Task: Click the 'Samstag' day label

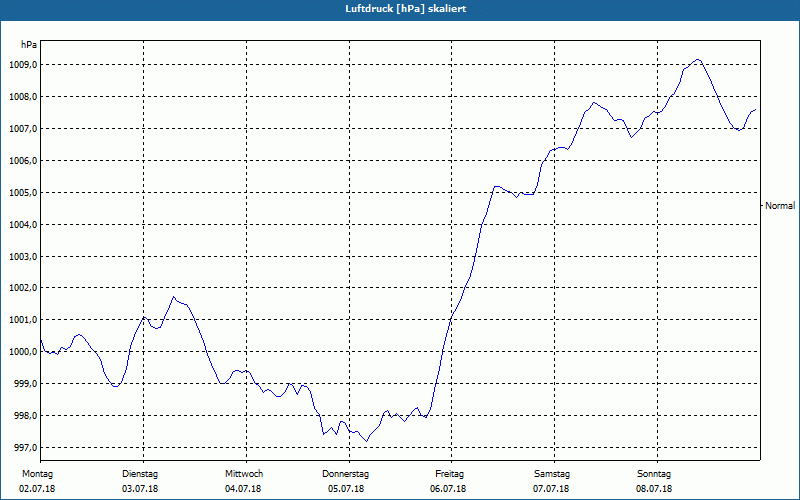Action: [552, 474]
